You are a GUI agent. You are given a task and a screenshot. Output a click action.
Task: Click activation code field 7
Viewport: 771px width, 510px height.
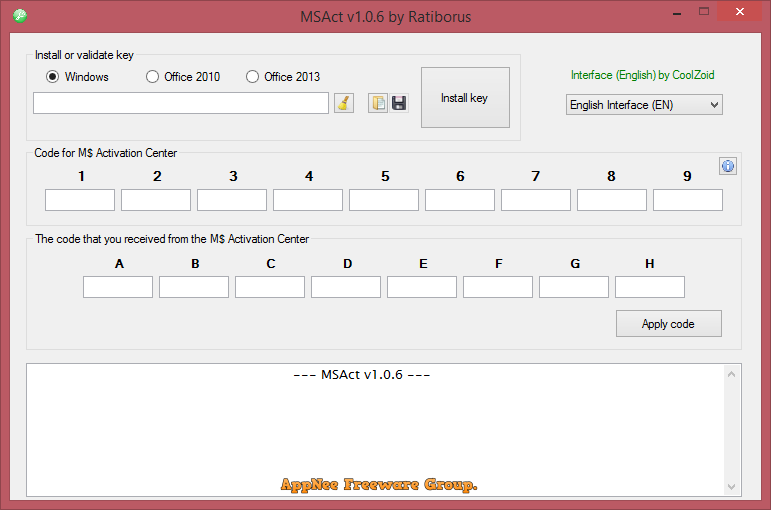[536, 200]
